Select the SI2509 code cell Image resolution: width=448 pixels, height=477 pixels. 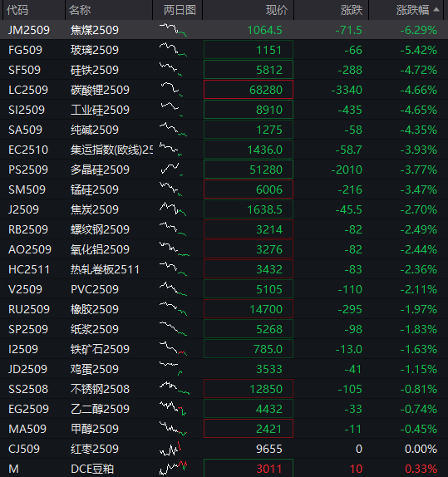(x=27, y=110)
